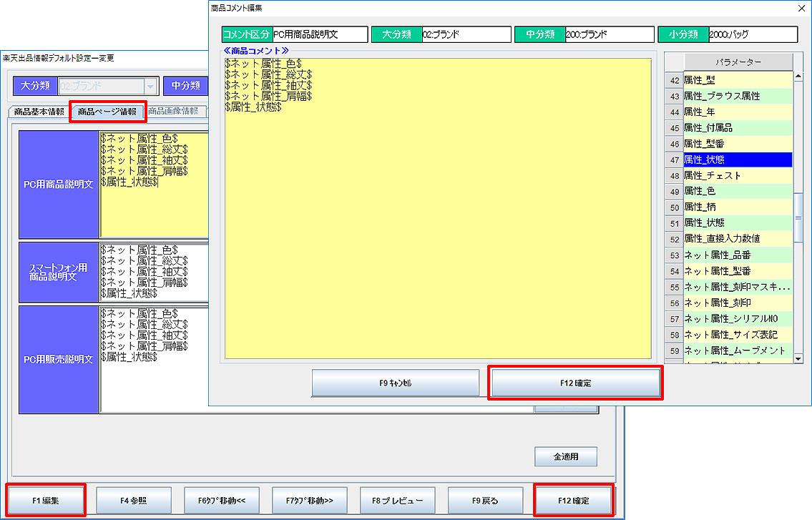Click the parameter list scroll-up arrow
Image resolution: width=812 pixels, height=520 pixels.
(x=799, y=77)
